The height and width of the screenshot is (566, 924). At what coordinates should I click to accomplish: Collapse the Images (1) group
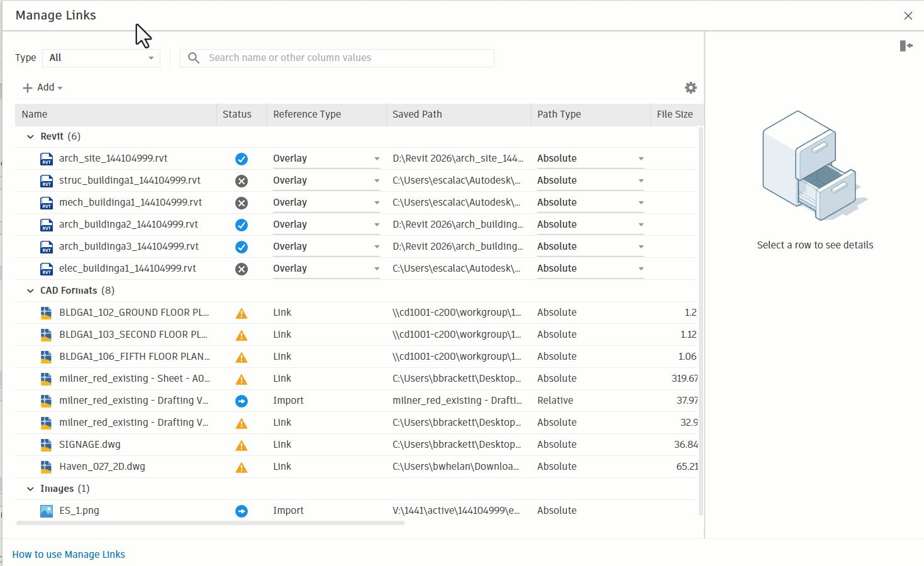point(30,489)
